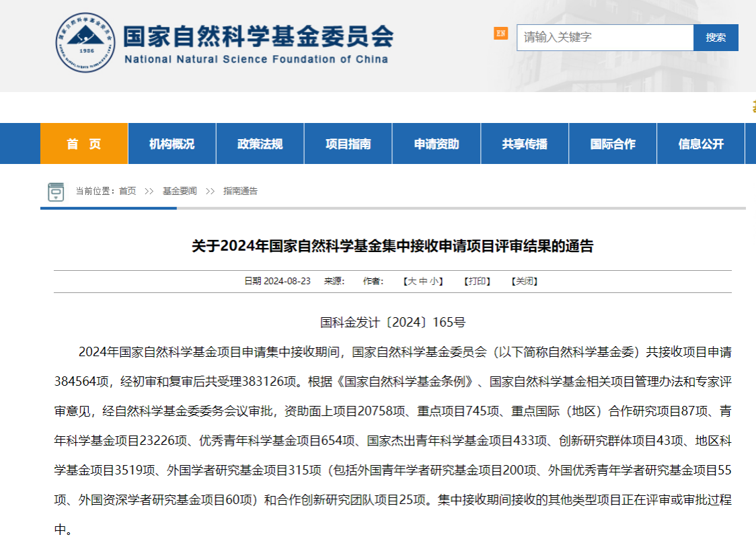
Task: Open the 国际合作 menu
Action: (x=613, y=144)
